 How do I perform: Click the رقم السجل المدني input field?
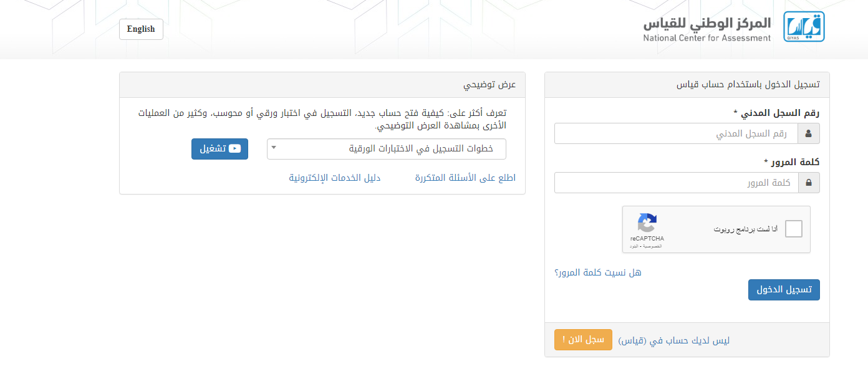tap(677, 133)
